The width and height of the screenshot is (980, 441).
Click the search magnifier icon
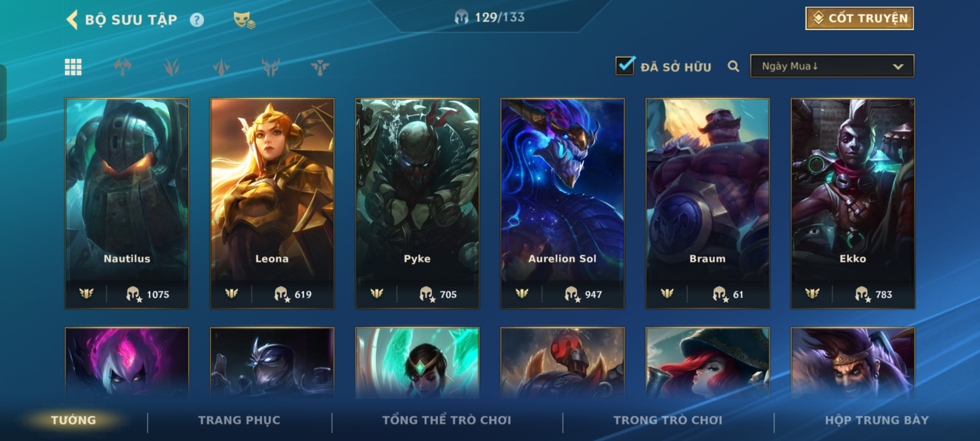point(733,66)
